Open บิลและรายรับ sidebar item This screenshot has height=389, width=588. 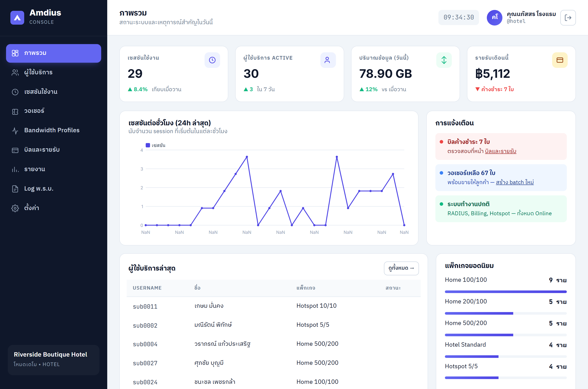coord(54,150)
